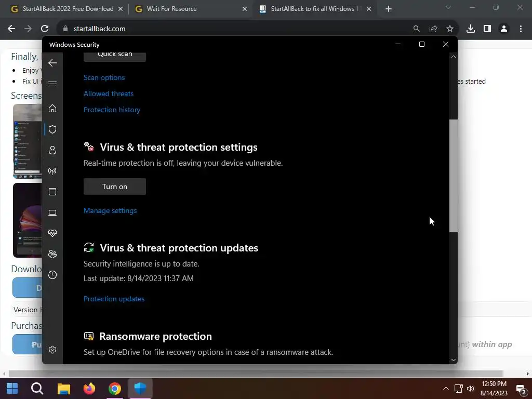Viewport: 532px width, 399px height.
Task: Click the scroll-up arrow in Windows Security
Action: pos(453,57)
